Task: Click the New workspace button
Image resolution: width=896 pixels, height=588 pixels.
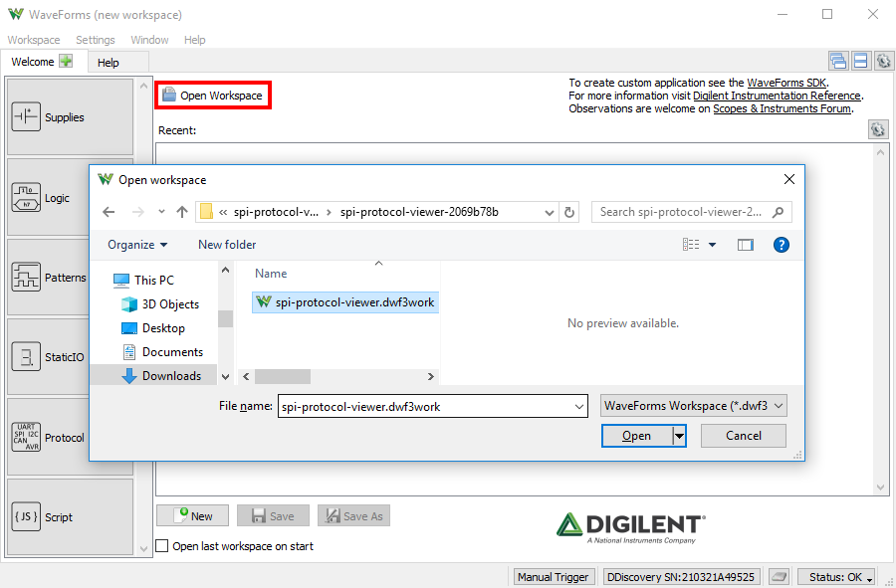Action: point(192,516)
